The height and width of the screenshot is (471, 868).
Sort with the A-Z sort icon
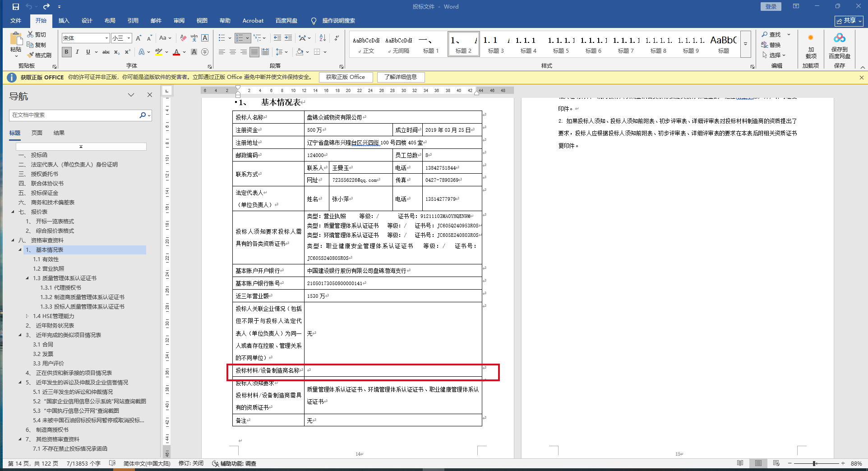323,38
